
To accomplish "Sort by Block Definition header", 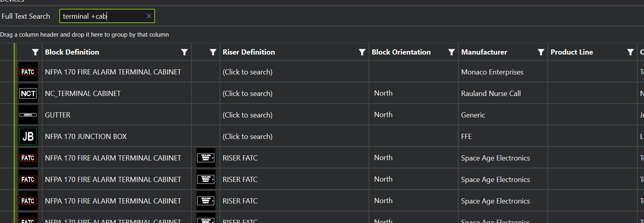I will click(72, 52).
